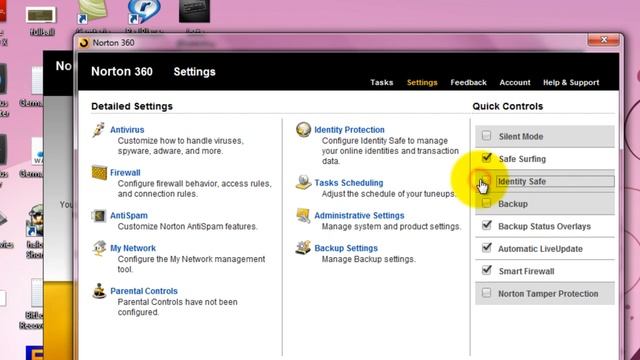Open the My Network link
The image size is (640, 360).
click(x=133, y=248)
